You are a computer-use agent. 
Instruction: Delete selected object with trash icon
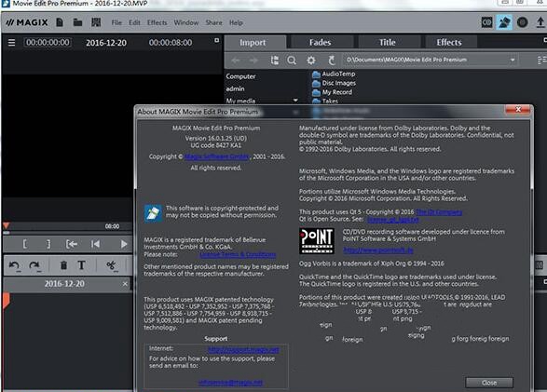pos(63,265)
